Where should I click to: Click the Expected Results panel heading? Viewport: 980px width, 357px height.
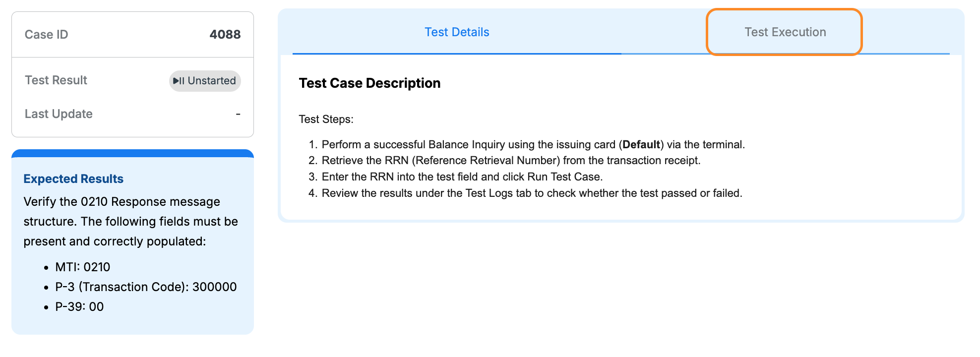(73, 179)
